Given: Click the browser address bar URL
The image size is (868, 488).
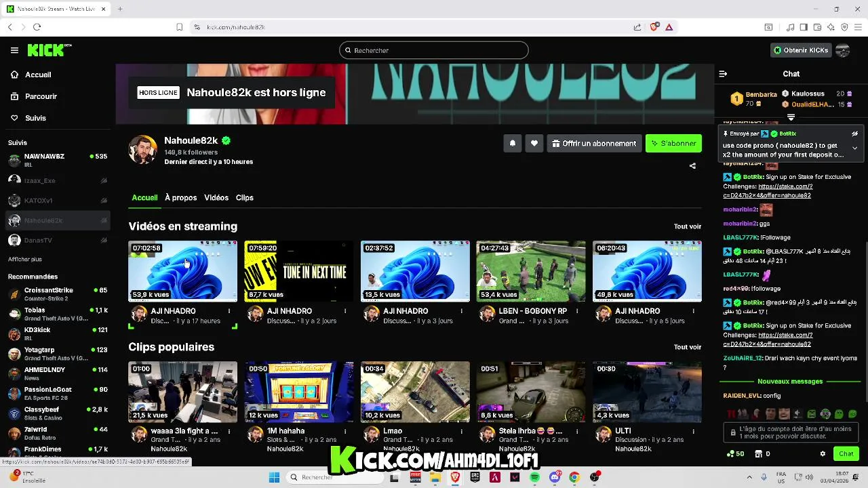Looking at the screenshot, I should [235, 27].
